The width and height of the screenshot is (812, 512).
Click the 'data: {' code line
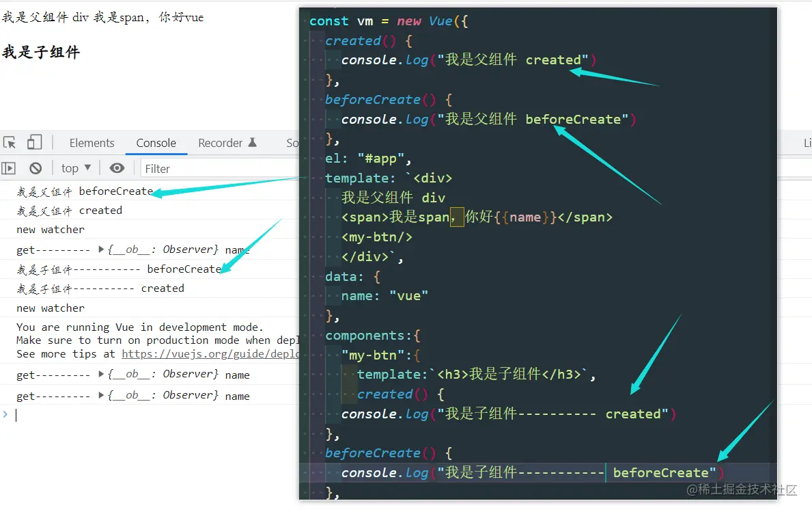click(x=352, y=277)
